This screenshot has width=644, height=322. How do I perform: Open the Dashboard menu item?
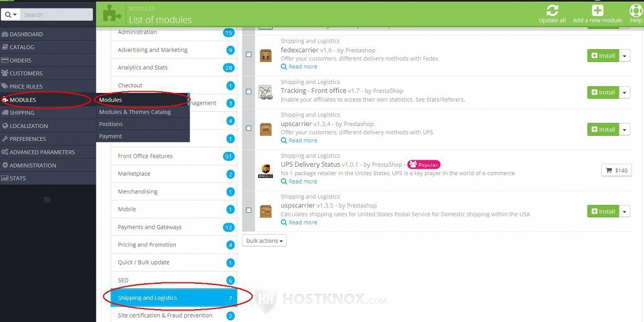[48, 34]
